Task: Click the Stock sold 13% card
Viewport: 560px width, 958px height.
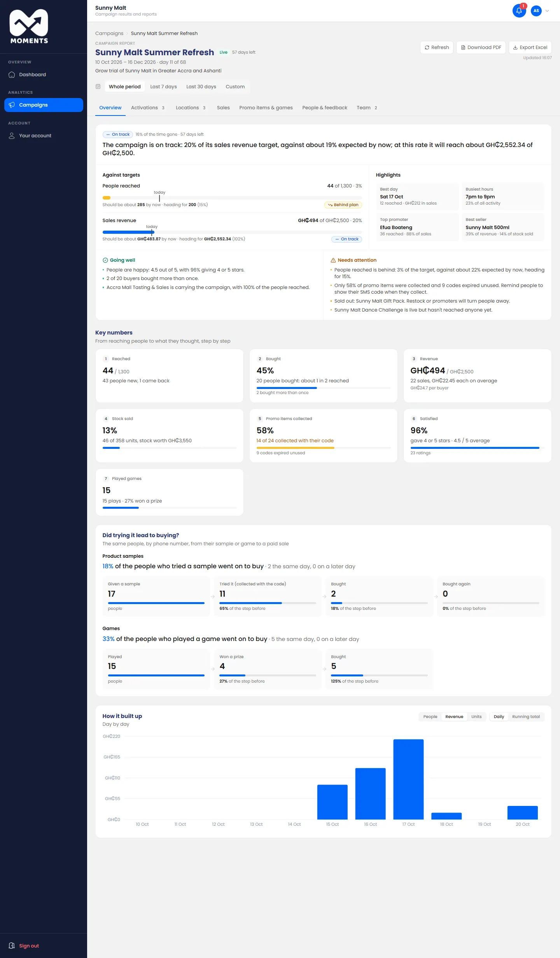Action: pos(170,436)
